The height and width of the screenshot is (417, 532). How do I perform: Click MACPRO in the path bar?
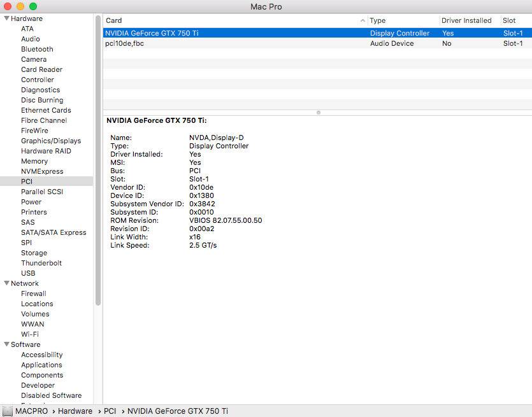pyautogui.click(x=32, y=411)
